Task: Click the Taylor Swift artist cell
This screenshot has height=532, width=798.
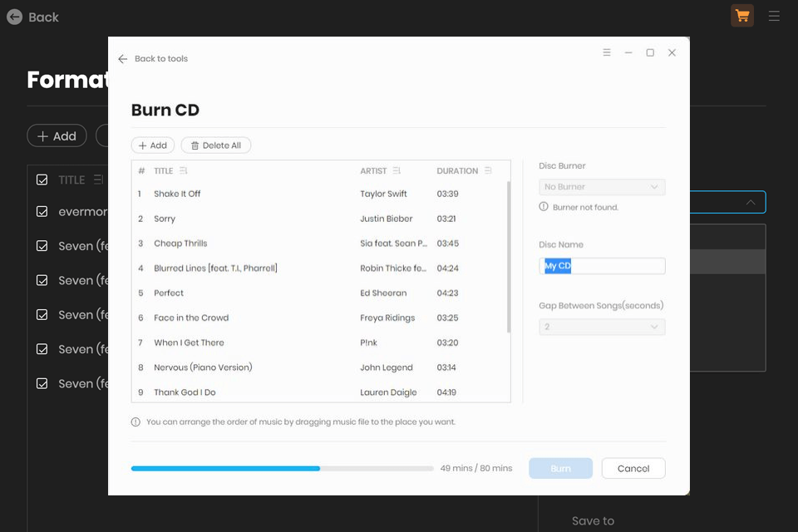Action: coord(383,194)
